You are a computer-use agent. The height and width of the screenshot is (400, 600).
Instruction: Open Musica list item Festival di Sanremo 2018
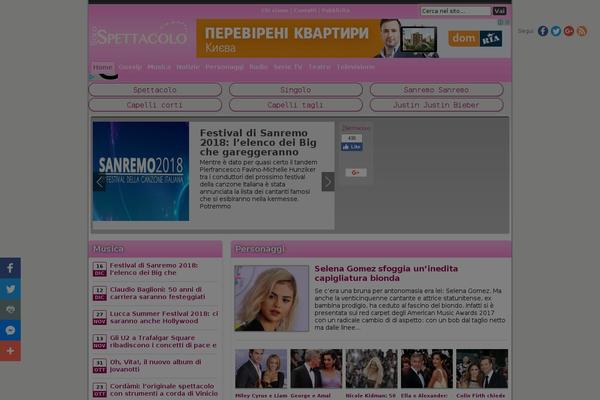[x=154, y=269]
